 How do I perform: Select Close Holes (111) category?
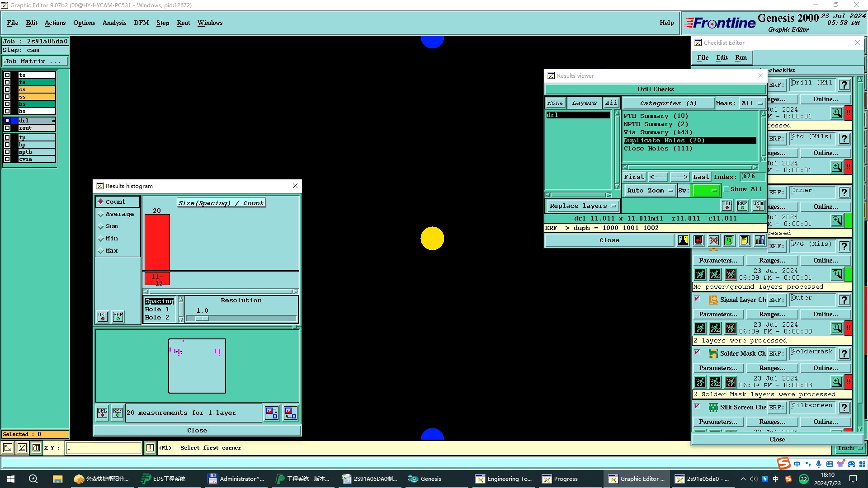pyautogui.click(x=658, y=149)
